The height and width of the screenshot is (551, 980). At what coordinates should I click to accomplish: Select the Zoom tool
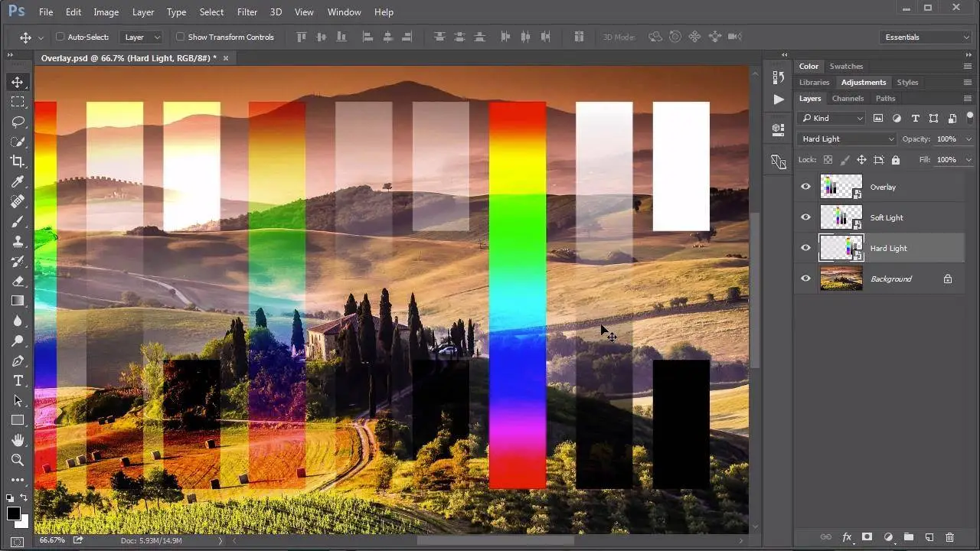[18, 460]
